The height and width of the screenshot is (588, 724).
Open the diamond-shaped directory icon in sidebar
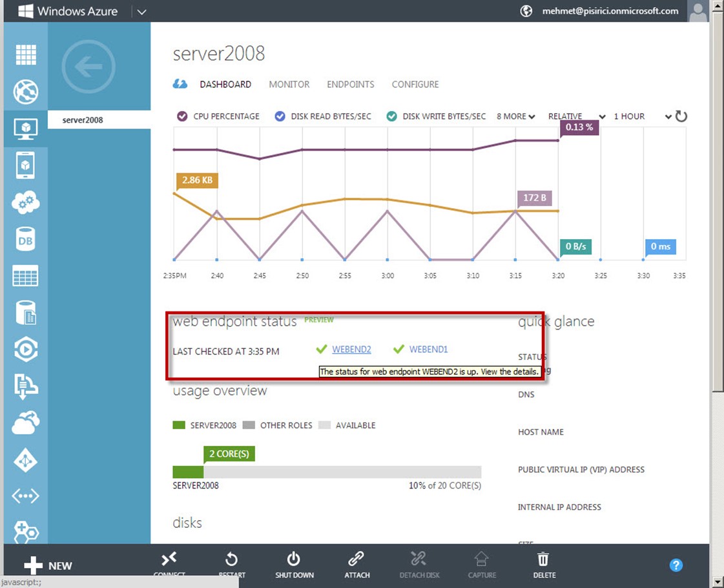[26, 460]
